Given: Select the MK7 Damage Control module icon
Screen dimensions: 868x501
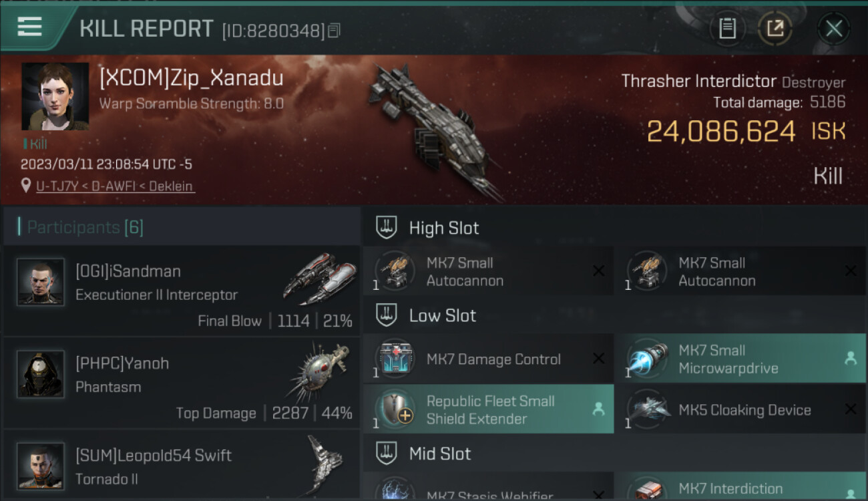Looking at the screenshot, I should 395,359.
